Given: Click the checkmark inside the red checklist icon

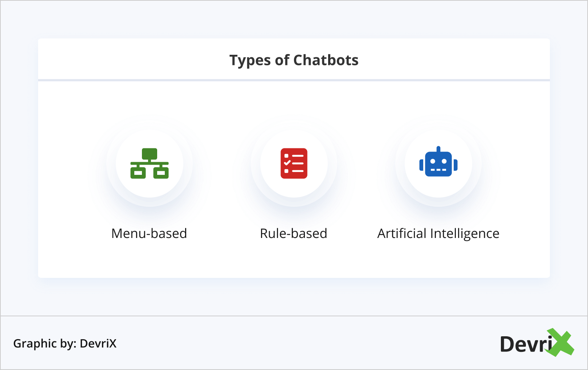Looking at the screenshot, I should (x=287, y=163).
